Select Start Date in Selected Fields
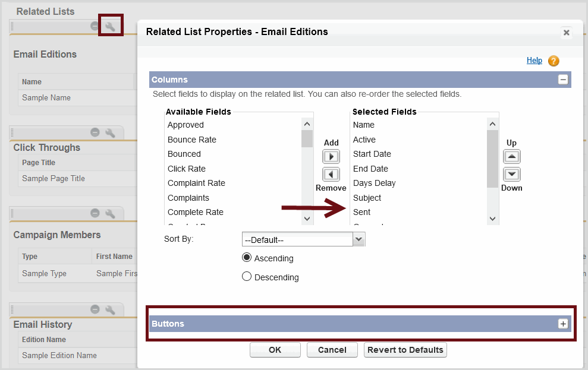The image size is (588, 370). click(x=372, y=154)
